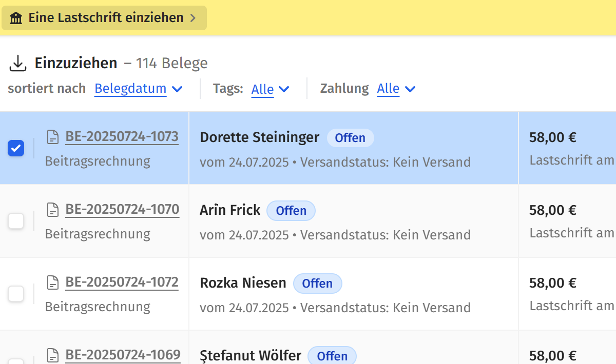Screen dimensions: 616x364
Task: Click the document icon beside BE-20250724-1073
Action: (52, 136)
